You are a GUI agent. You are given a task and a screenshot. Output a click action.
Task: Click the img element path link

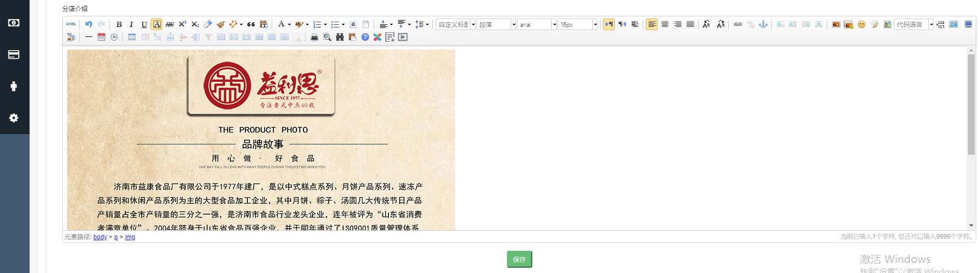pos(130,237)
